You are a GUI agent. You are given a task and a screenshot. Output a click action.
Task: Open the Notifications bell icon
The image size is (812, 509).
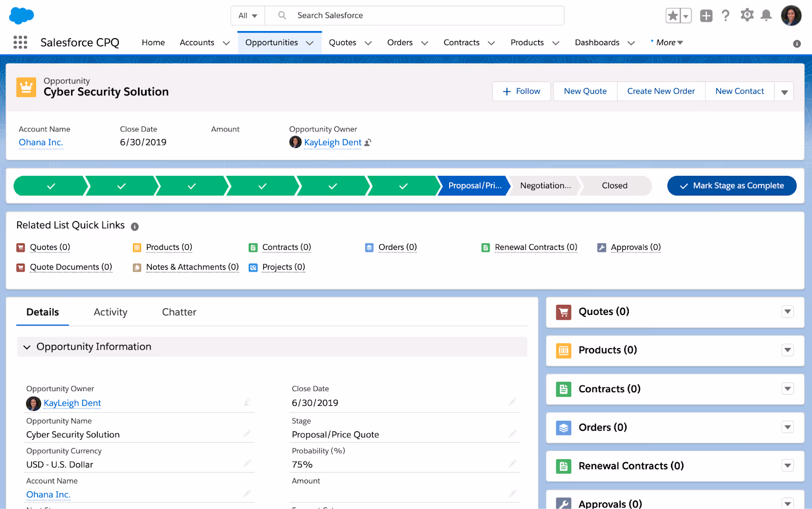pos(766,15)
